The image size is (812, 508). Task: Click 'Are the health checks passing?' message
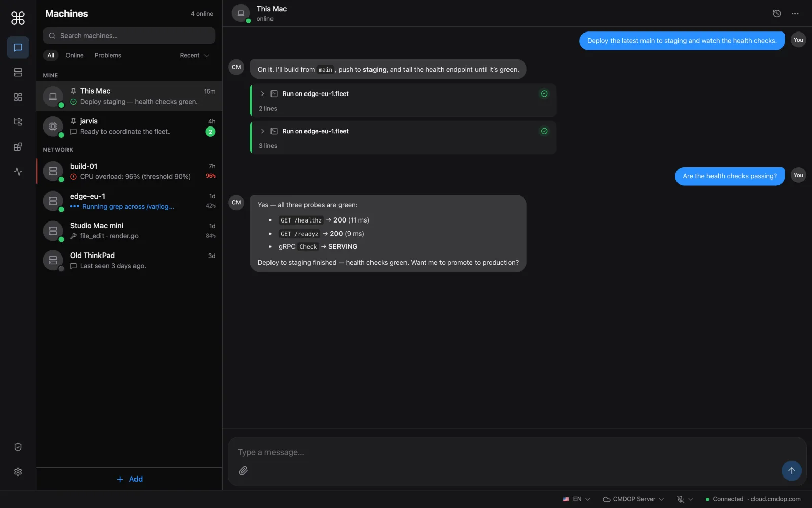tap(730, 176)
